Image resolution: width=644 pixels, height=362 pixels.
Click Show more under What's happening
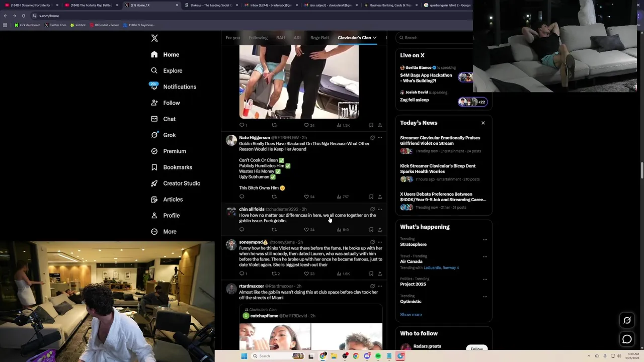(411, 315)
